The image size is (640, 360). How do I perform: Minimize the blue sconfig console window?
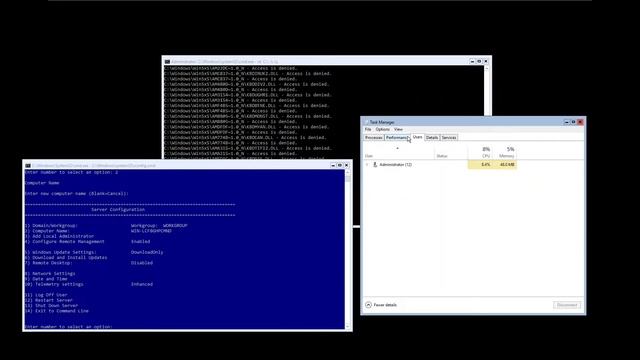(333, 165)
